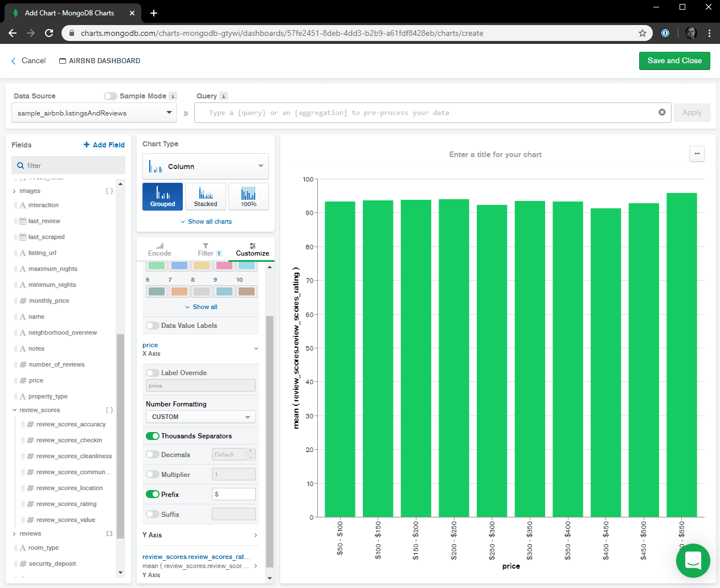Bookmark this page with star icon
This screenshot has width=720, height=588.
[643, 33]
